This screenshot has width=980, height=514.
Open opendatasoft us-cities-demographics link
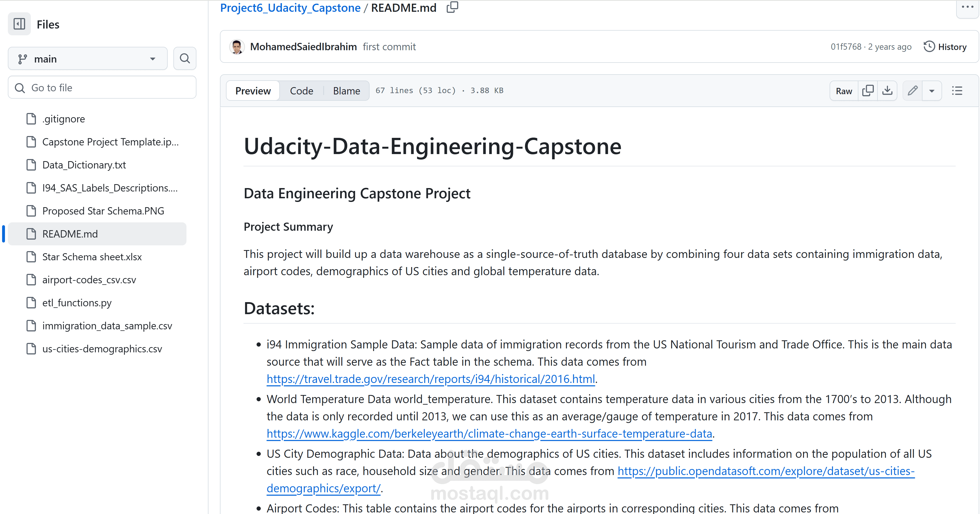(766, 471)
